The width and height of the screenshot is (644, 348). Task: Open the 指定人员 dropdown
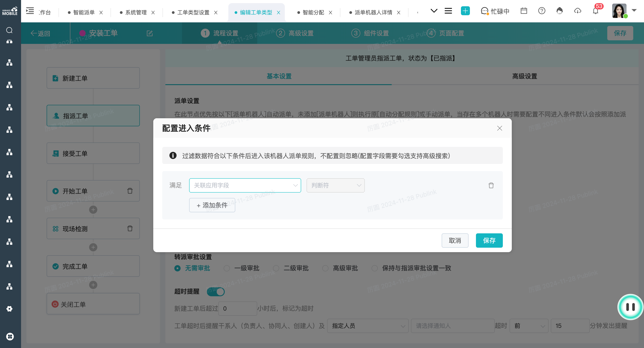[x=367, y=326]
